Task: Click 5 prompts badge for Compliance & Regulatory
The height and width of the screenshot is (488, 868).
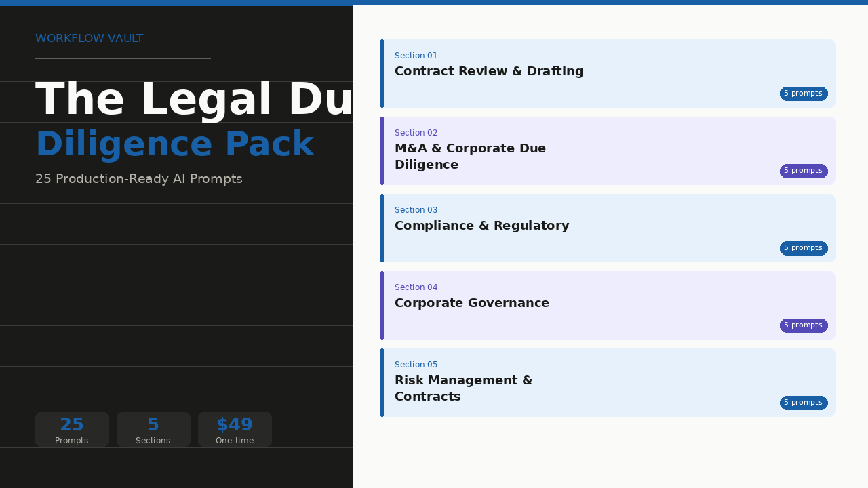Action: (x=804, y=248)
